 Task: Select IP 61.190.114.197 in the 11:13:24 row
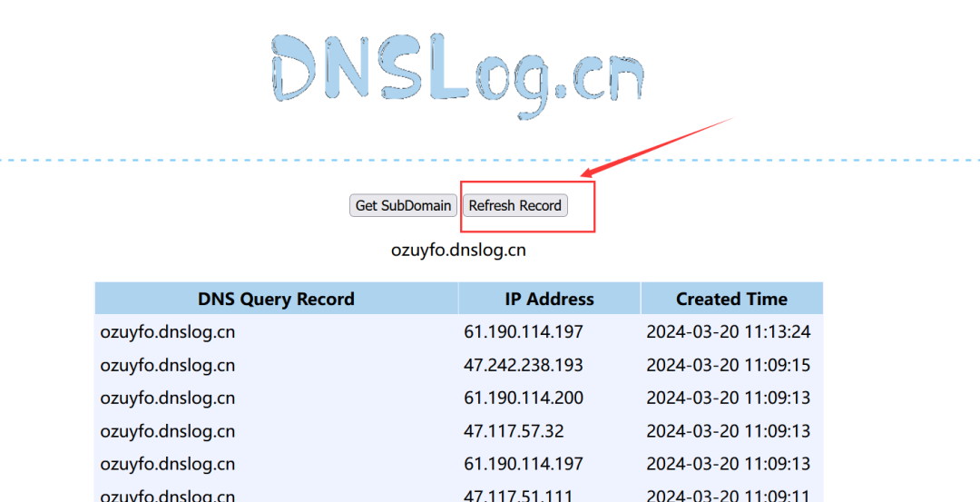pos(524,332)
